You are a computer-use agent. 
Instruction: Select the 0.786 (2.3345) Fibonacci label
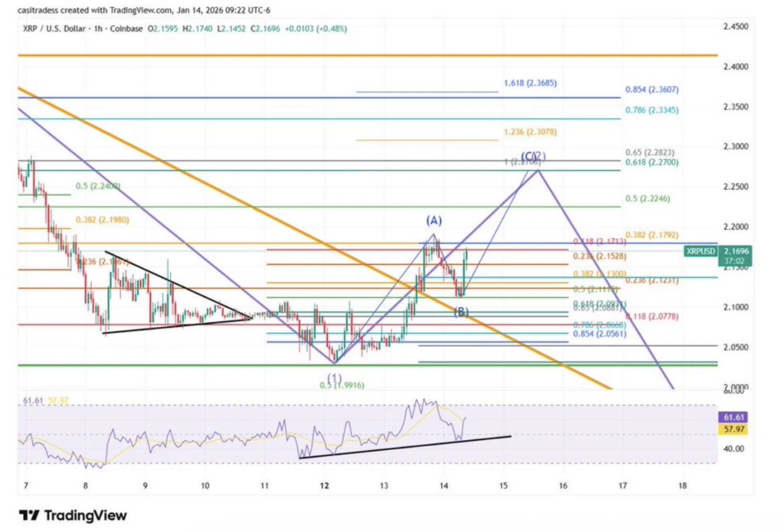(652, 110)
